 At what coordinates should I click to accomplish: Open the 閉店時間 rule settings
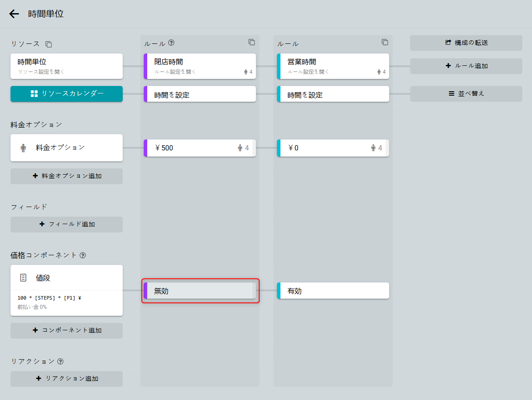pyautogui.click(x=200, y=66)
